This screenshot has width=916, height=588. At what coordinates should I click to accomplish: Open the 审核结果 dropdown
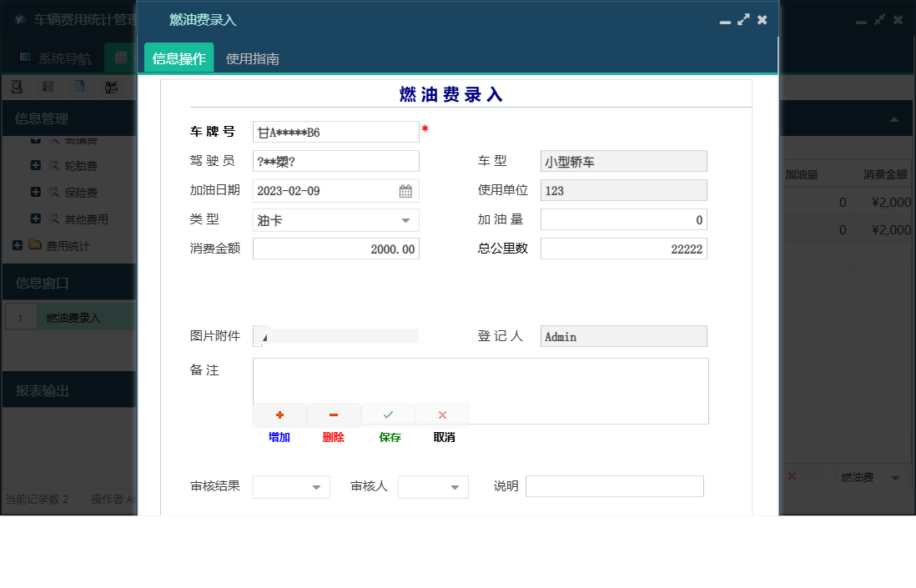pos(318,486)
